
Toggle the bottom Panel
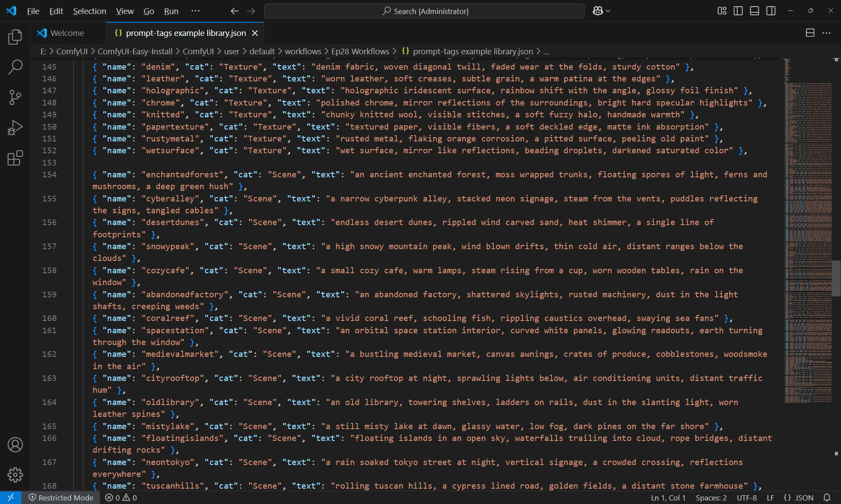click(754, 11)
